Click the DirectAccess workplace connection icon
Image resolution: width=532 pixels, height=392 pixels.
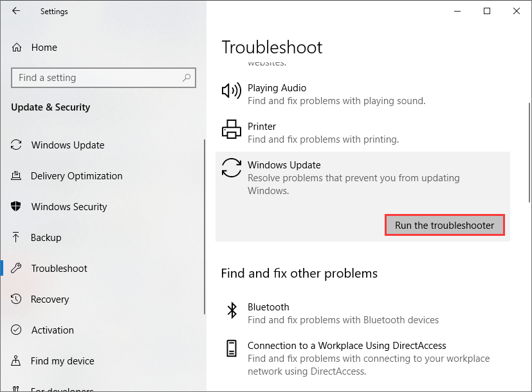[231, 349]
